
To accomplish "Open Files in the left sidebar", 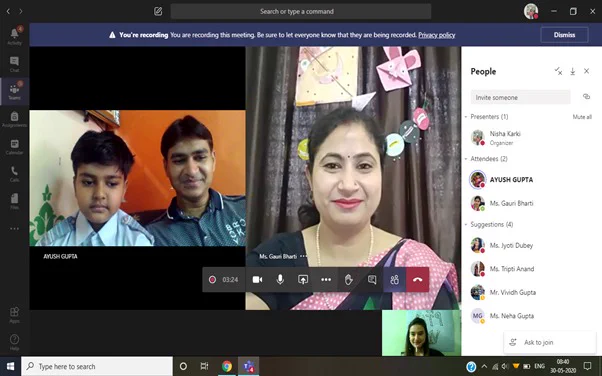I will [x=15, y=201].
